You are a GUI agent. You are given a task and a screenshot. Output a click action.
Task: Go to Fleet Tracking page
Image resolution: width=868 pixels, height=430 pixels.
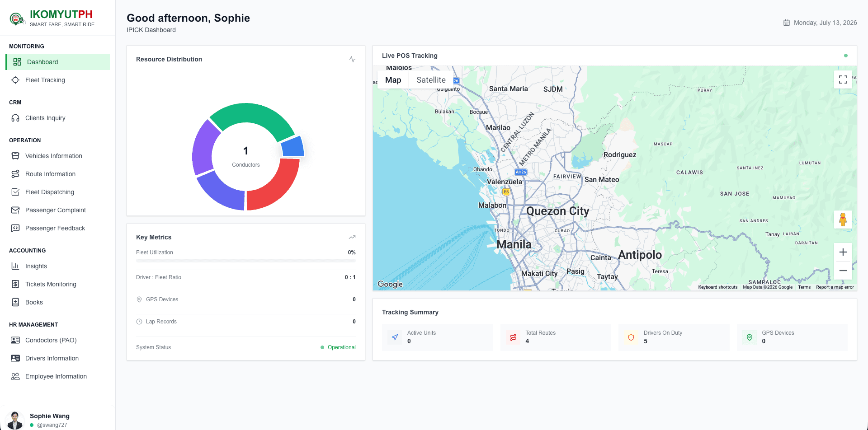pos(57,80)
